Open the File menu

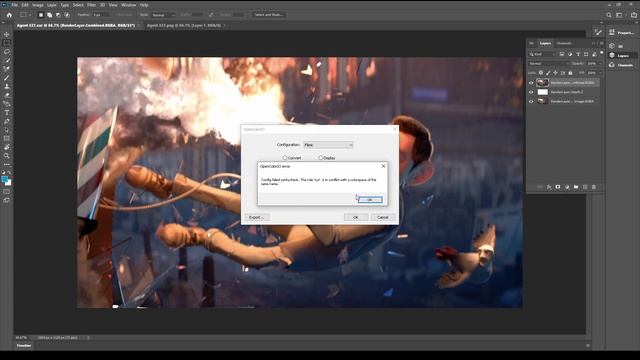[15, 5]
